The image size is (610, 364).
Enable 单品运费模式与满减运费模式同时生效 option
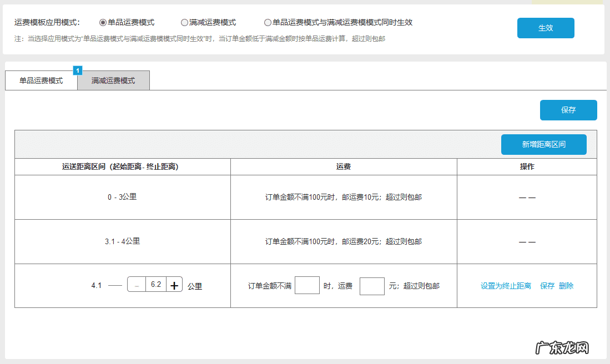[268, 23]
